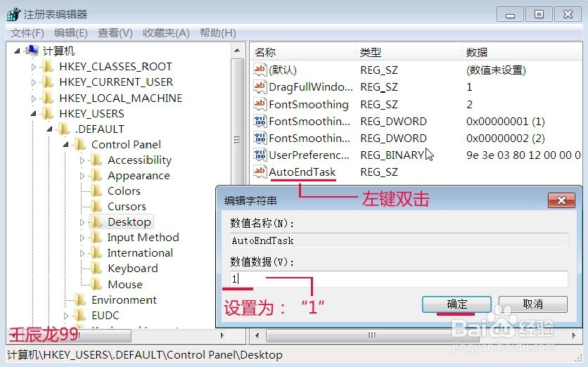
Task: Click string icon of (默认) value
Action: 260,70
